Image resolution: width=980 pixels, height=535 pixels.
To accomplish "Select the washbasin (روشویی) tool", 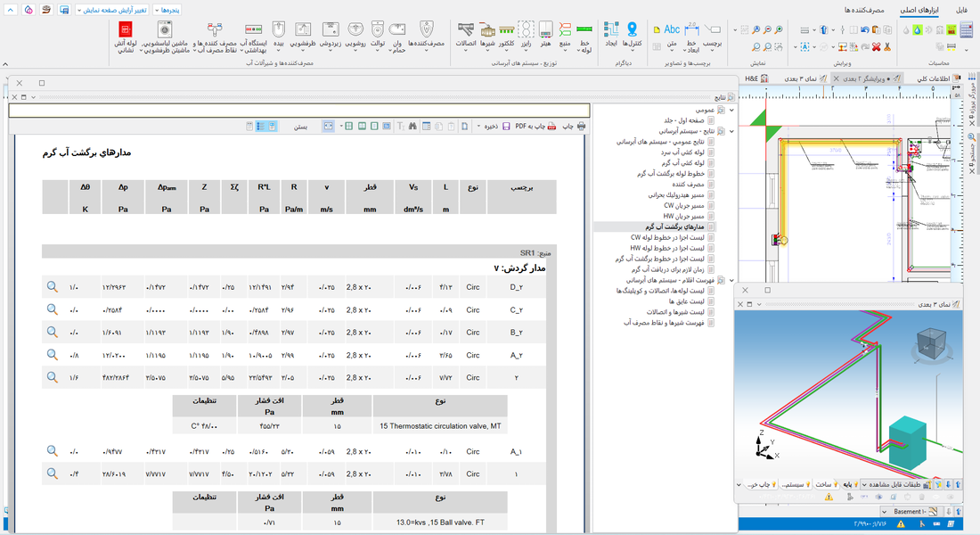I will [x=355, y=37].
